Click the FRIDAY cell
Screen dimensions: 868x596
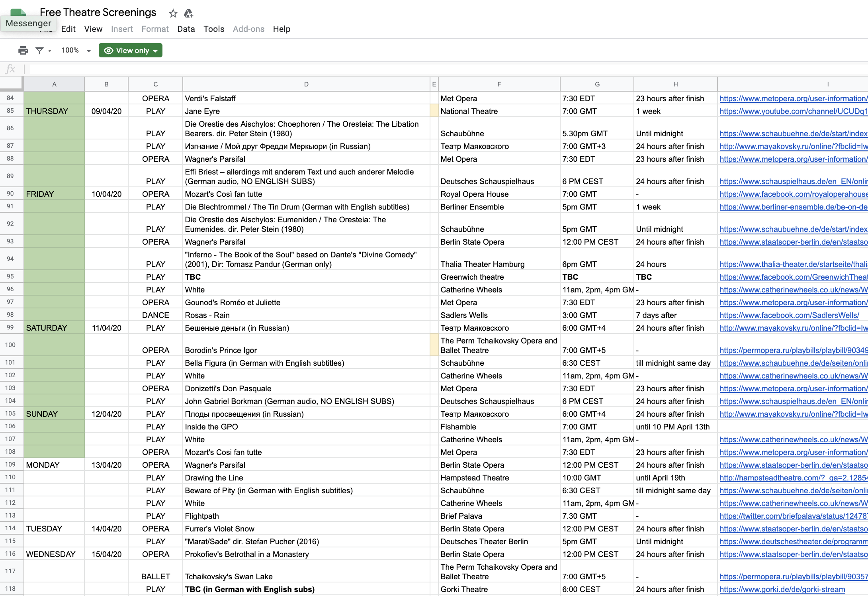click(54, 194)
